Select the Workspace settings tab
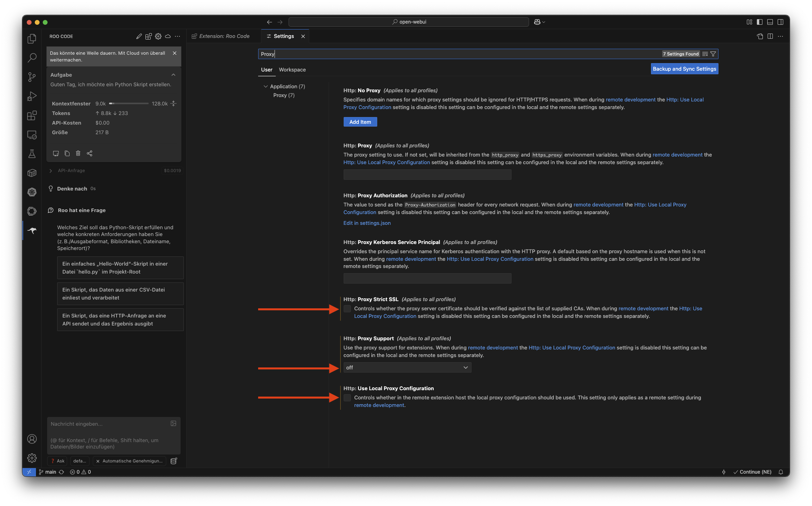 click(292, 69)
